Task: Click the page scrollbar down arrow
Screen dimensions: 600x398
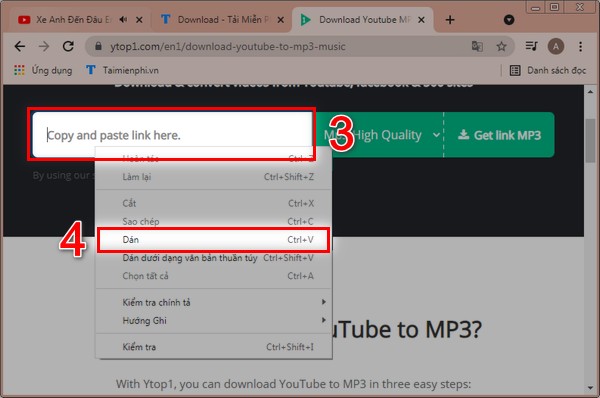Action: click(x=590, y=388)
